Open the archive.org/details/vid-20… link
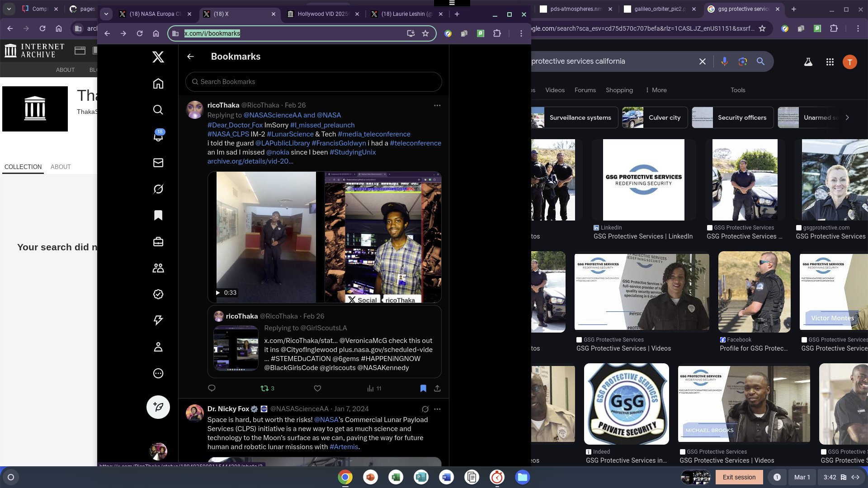The height and width of the screenshot is (488, 868). tap(250, 161)
